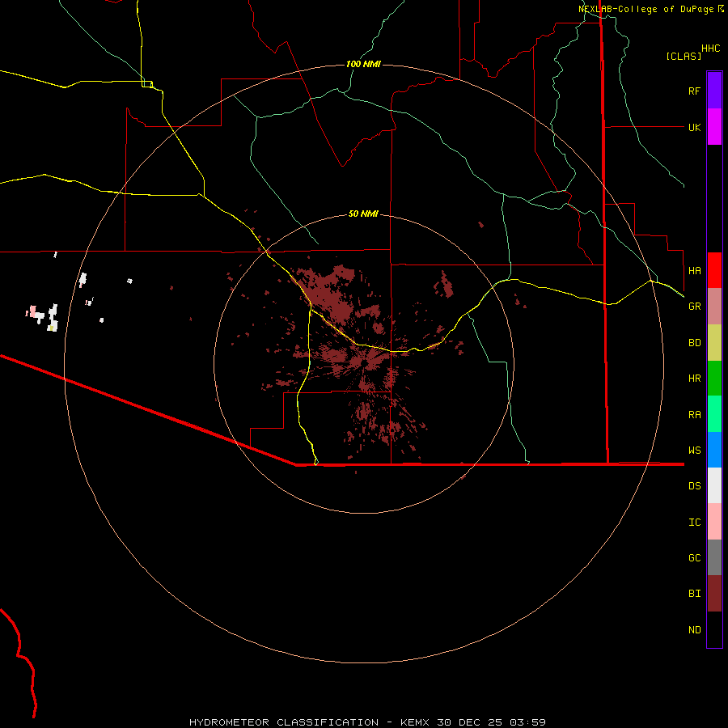The width and height of the screenshot is (728, 728).
Task: Select the IC pink legend swatch
Action: pos(714,522)
